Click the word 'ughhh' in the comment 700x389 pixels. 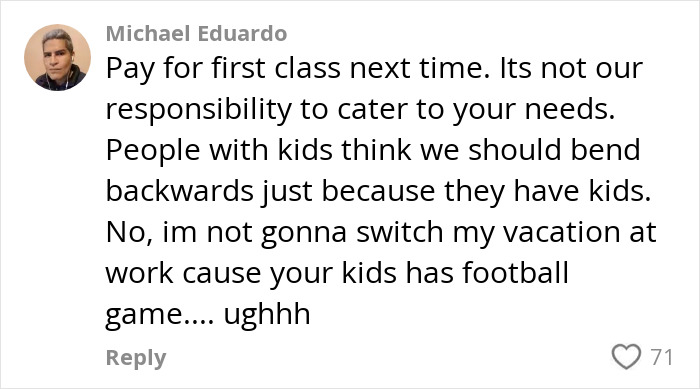coord(267,315)
